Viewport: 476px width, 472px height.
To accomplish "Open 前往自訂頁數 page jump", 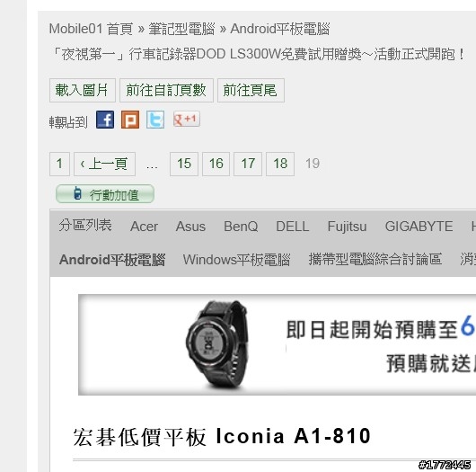I will point(166,90).
